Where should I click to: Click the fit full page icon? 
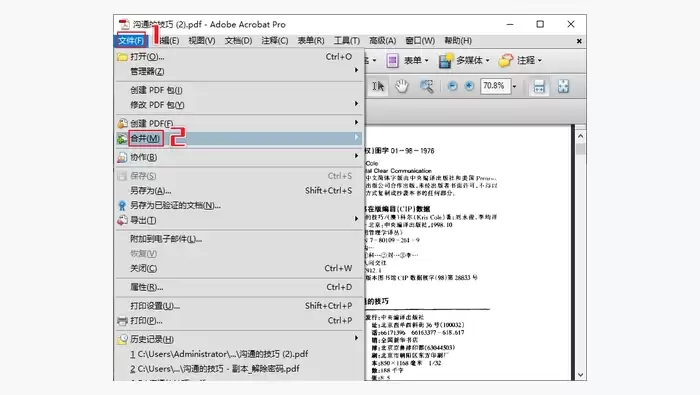point(563,86)
